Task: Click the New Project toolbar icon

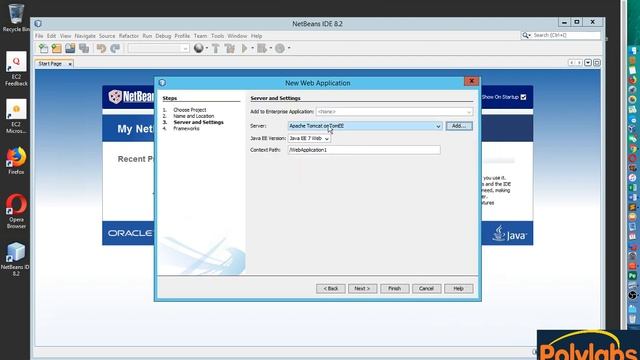Action: (56, 49)
